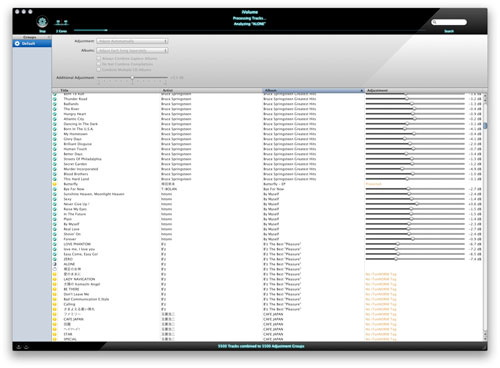Click the yellow status icon beside LADY NAVIGATION
The height and width of the screenshot is (368, 500).
click(55, 279)
